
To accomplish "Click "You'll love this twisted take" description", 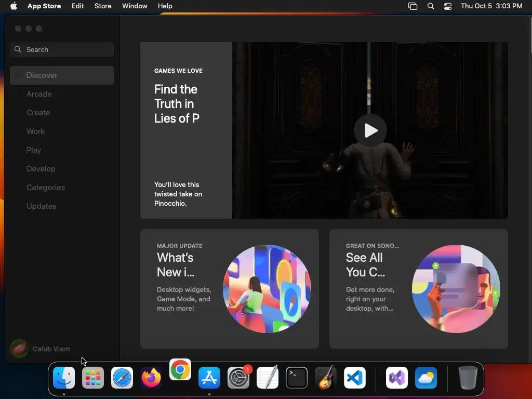I will [178, 194].
